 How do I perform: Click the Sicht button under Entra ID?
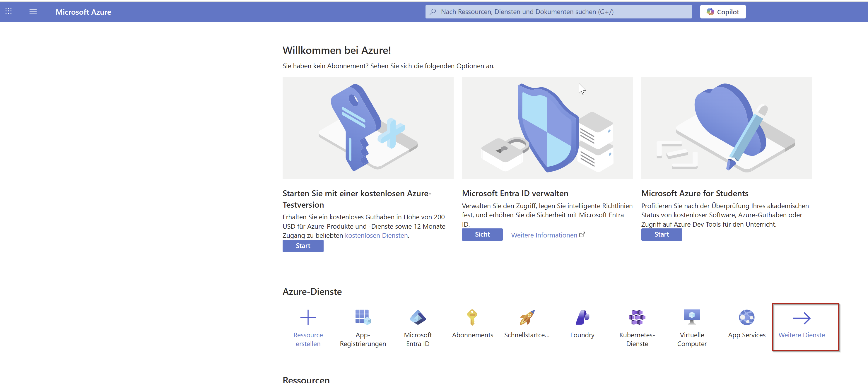[x=482, y=235]
